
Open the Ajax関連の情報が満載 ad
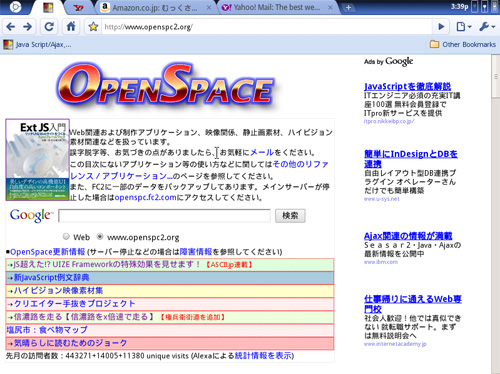pyautogui.click(x=408, y=236)
